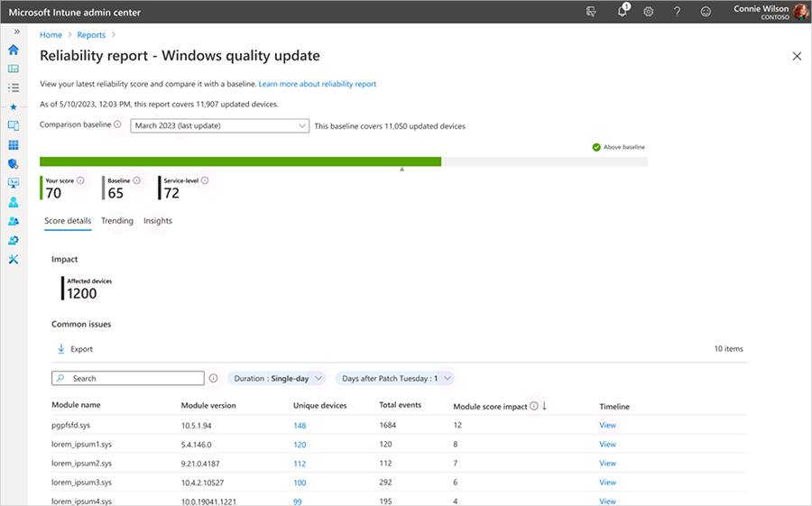Show the search info icon

(x=213, y=378)
